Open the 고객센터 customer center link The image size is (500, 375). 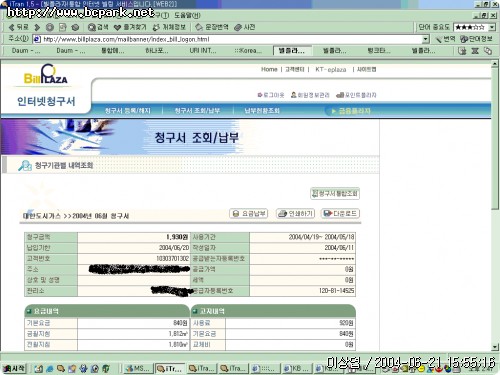(x=295, y=69)
